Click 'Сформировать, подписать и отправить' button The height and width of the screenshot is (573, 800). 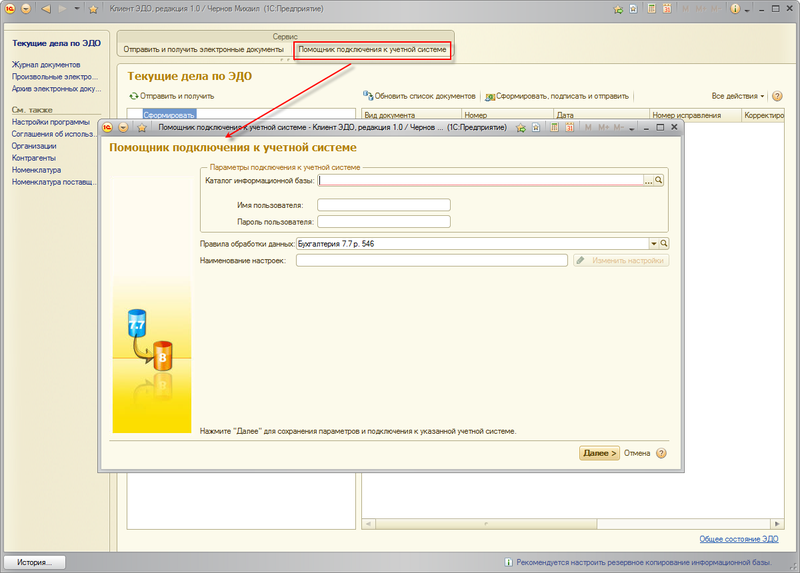tap(557, 96)
